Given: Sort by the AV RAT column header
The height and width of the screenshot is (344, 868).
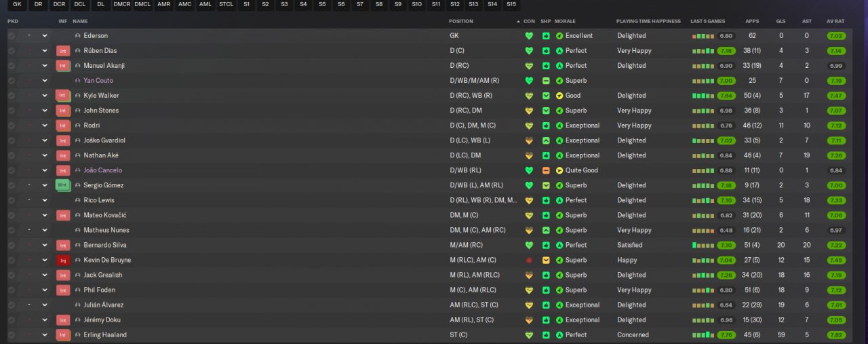Looking at the screenshot, I should (x=835, y=22).
